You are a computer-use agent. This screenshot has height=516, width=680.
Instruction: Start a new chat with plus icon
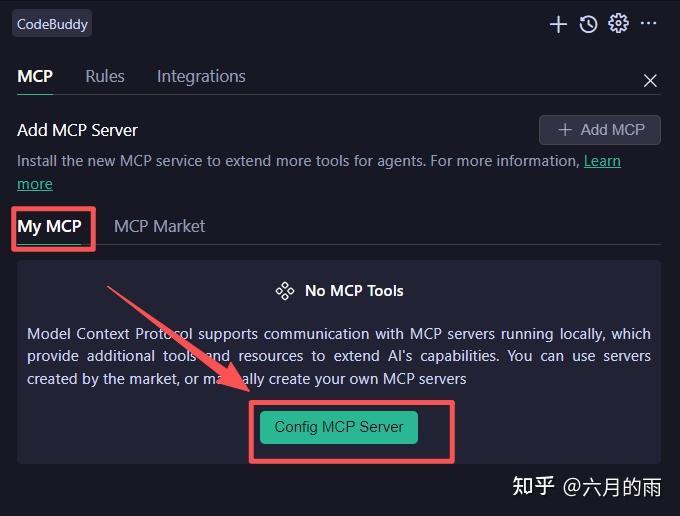coord(558,24)
